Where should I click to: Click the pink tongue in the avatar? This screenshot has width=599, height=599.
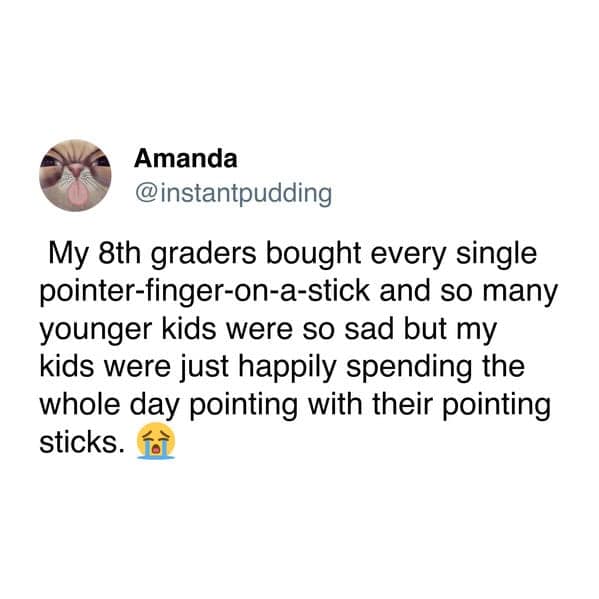coord(76,193)
